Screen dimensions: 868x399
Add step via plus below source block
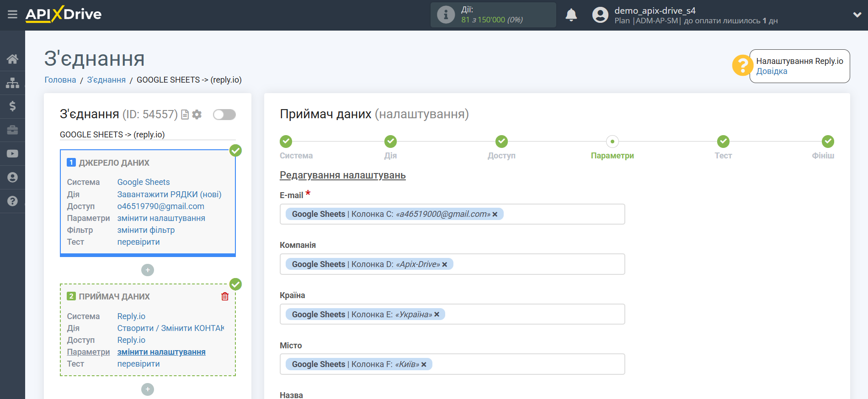tap(148, 270)
